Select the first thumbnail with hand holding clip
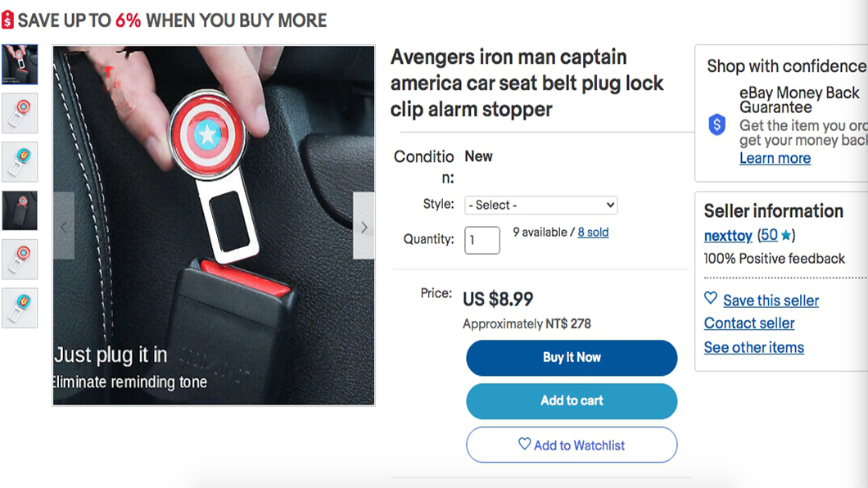The width and height of the screenshot is (868, 488). (x=20, y=65)
